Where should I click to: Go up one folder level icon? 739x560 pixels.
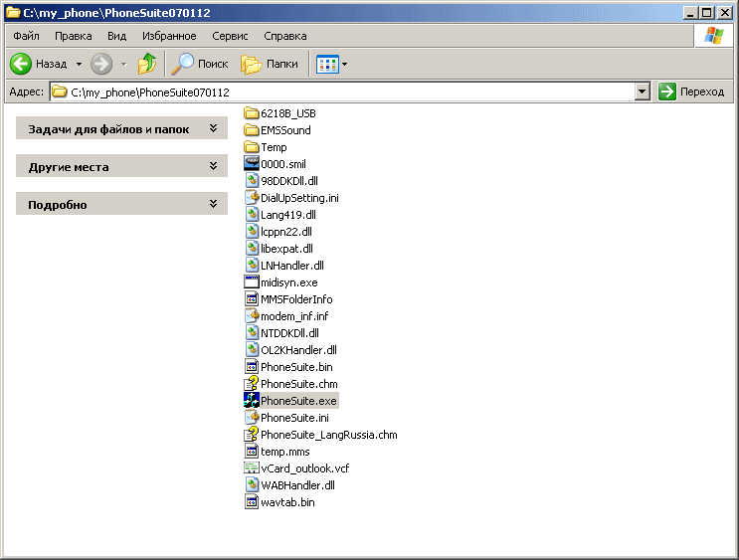coord(147,64)
